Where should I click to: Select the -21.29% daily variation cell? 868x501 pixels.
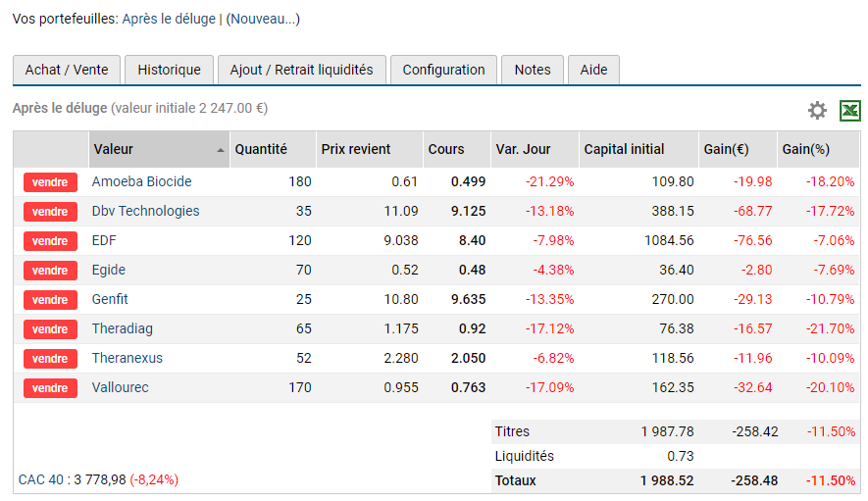click(549, 181)
